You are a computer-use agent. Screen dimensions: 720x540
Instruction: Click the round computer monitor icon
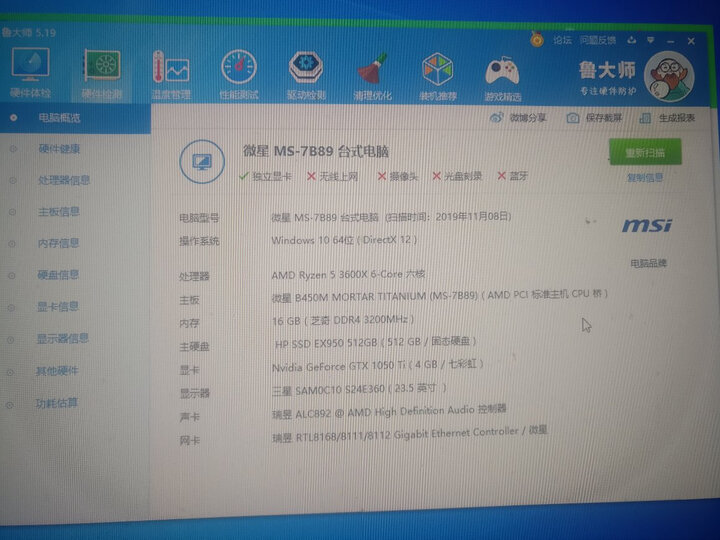[x=202, y=162]
